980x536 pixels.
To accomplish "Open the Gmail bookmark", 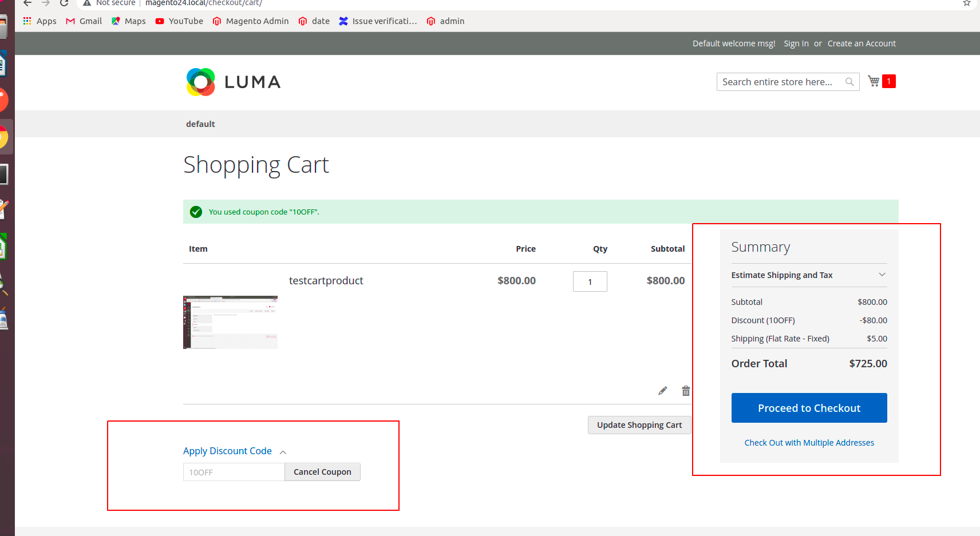I will click(83, 21).
